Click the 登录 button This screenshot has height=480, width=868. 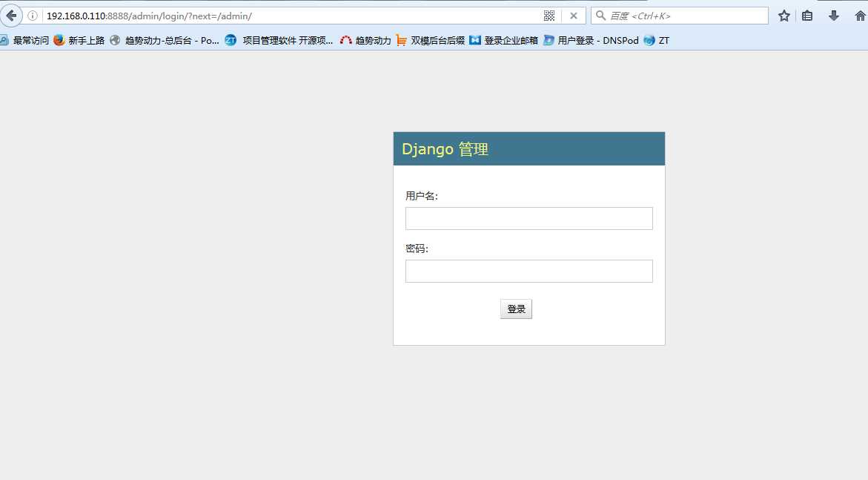point(516,309)
